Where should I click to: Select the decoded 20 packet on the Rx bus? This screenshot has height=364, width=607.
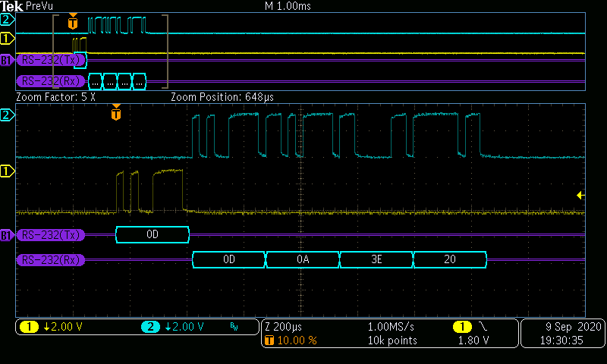coord(449,260)
